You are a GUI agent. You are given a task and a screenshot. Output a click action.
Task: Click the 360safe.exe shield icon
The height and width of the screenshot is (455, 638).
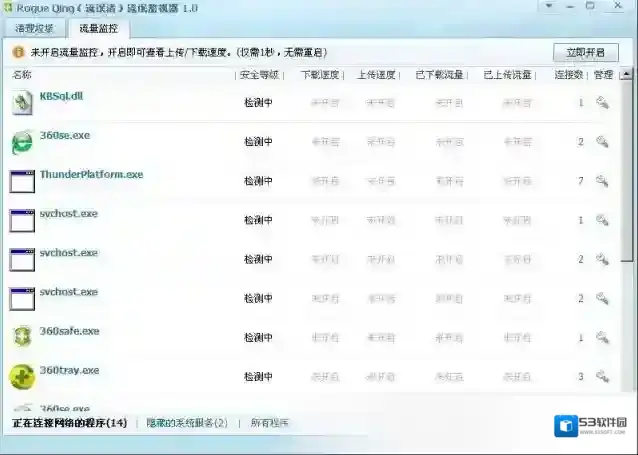[x=22, y=337]
